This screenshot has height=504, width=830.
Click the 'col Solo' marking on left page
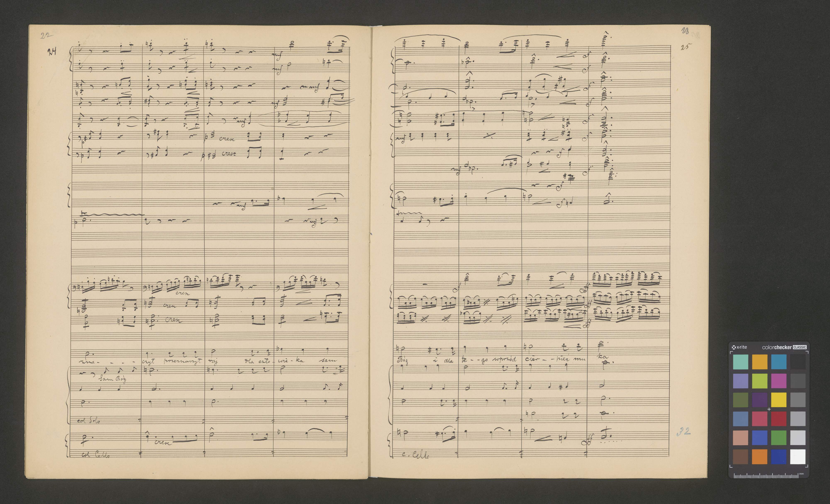click(x=89, y=420)
